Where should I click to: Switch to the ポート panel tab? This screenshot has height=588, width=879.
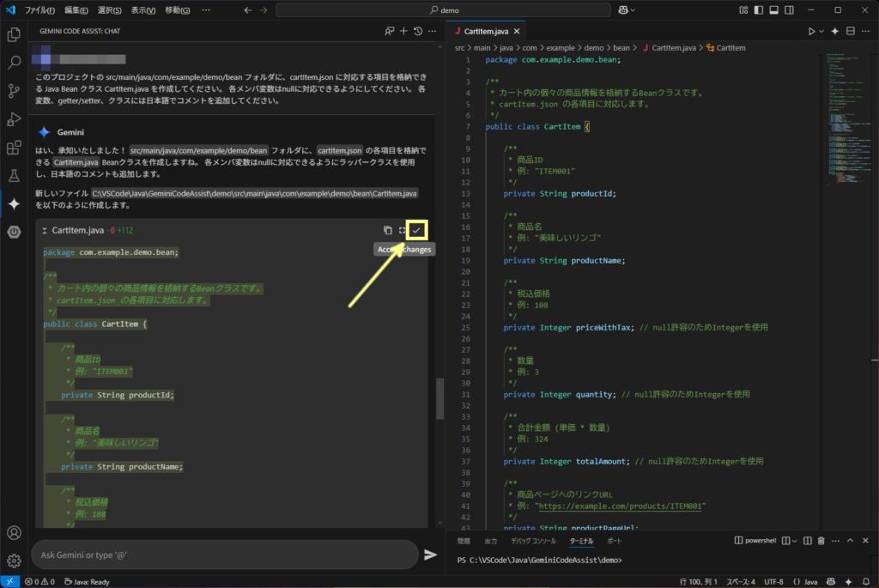tap(614, 541)
